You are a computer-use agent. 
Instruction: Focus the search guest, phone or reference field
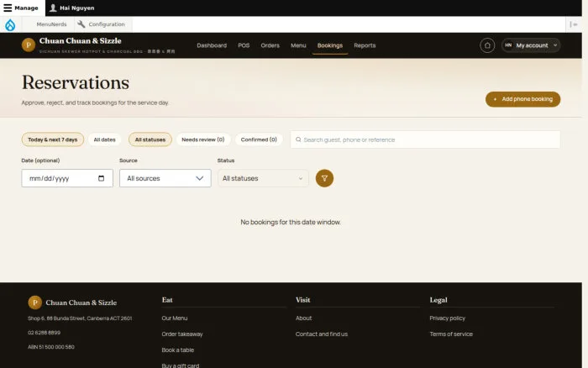point(425,139)
